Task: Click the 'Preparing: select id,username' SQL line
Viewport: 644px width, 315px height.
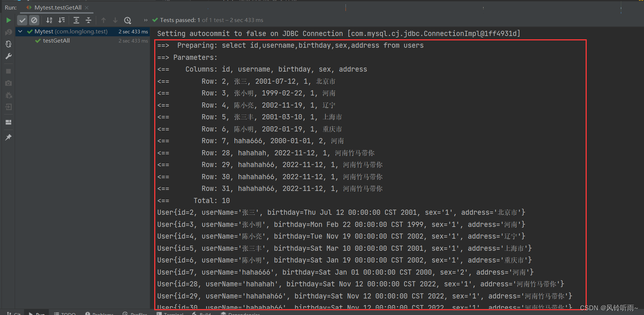Action: [290, 46]
